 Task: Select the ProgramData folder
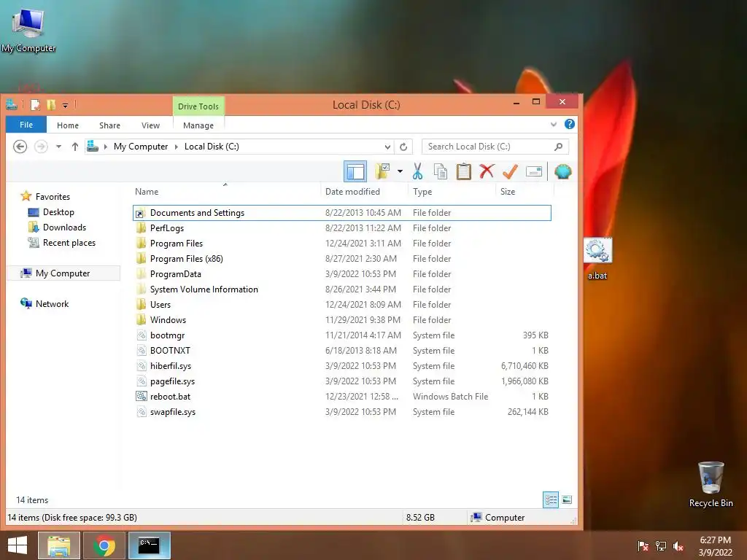pyautogui.click(x=341, y=274)
